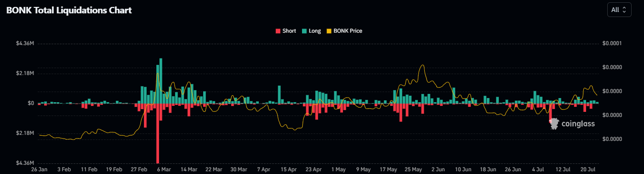The width and height of the screenshot is (644, 174).
Task: Click the bottommost $4.36M left axis label
Action: (25, 163)
